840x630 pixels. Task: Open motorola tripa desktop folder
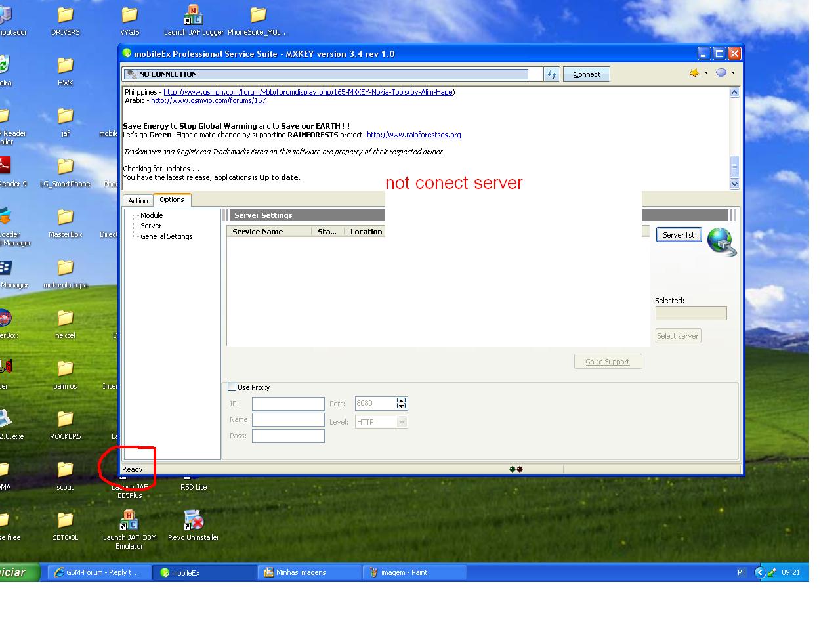point(65,273)
